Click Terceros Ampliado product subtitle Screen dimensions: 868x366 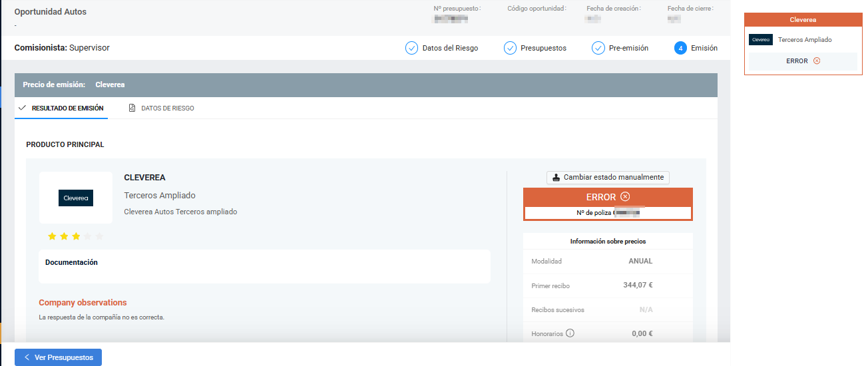[x=160, y=196]
